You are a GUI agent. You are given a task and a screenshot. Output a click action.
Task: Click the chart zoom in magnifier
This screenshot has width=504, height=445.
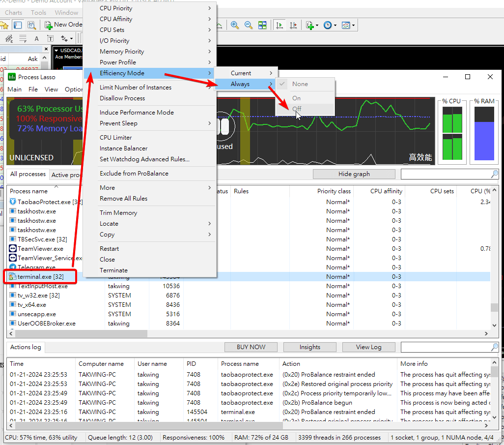[235, 25]
